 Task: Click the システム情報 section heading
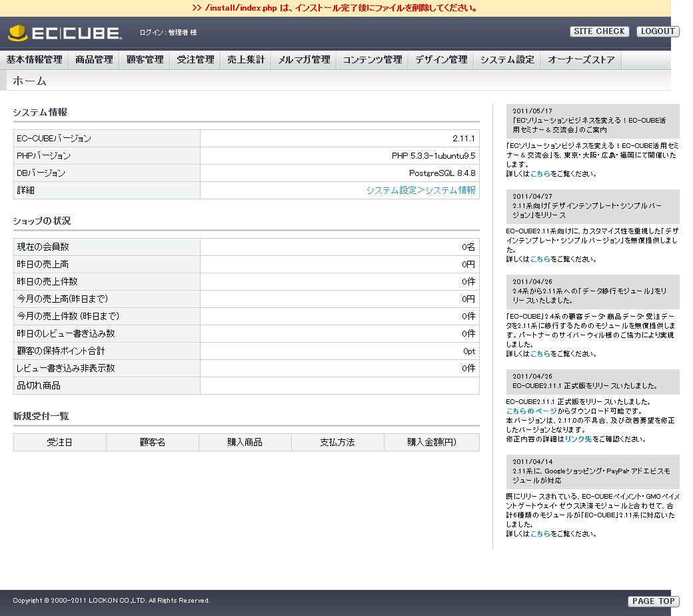(x=40, y=112)
